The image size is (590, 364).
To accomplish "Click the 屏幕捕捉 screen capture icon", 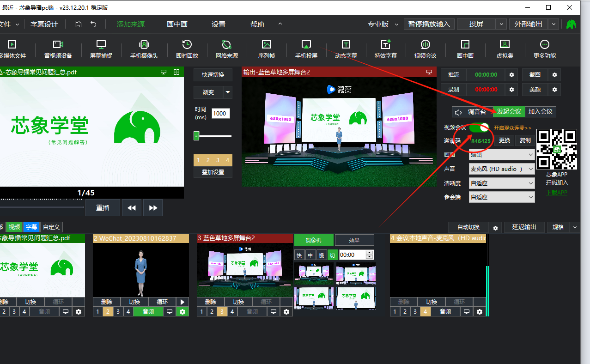I will pyautogui.click(x=101, y=45).
